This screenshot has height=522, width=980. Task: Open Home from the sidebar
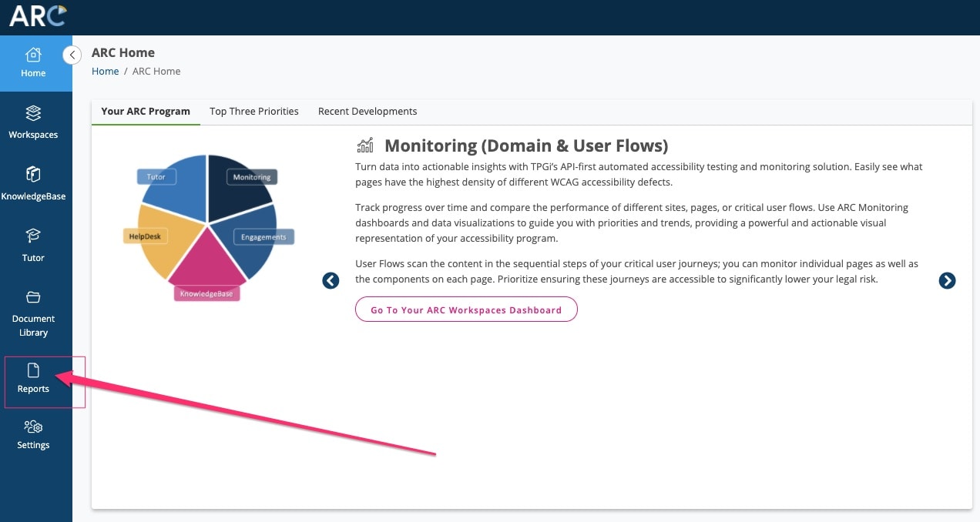pyautogui.click(x=33, y=62)
